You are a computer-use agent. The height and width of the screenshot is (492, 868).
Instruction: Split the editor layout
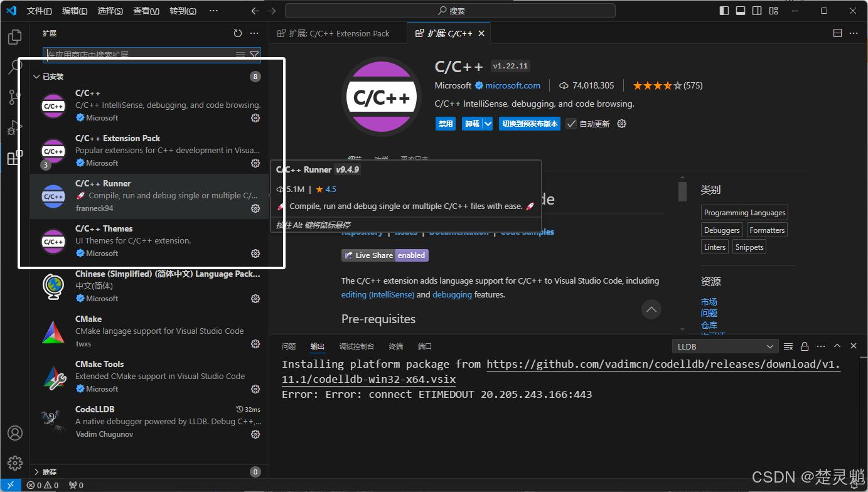[x=837, y=33]
